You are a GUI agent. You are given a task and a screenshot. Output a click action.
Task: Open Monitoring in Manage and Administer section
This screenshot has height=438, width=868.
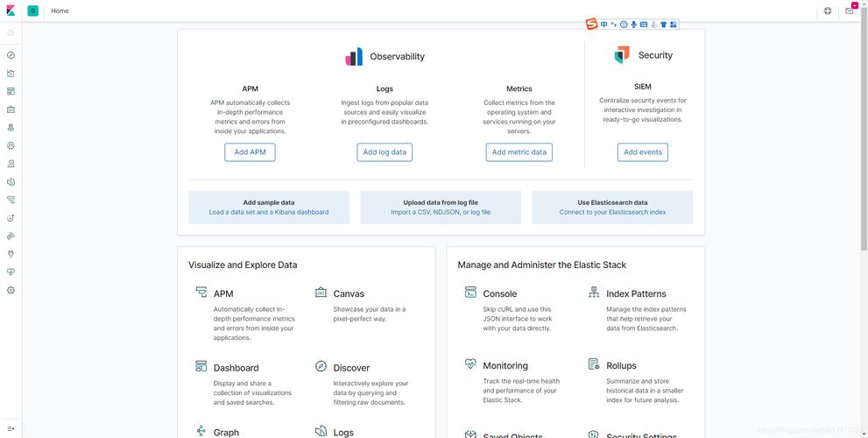coord(505,365)
